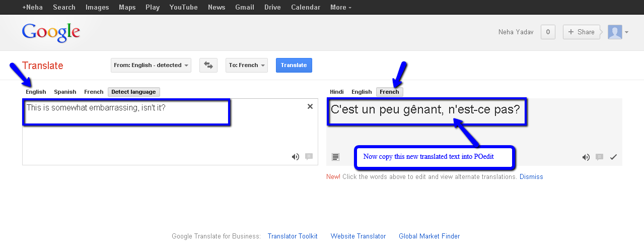This screenshot has width=644, height=244.
Task: Click the Neha Yadav account name
Action: 516,32
